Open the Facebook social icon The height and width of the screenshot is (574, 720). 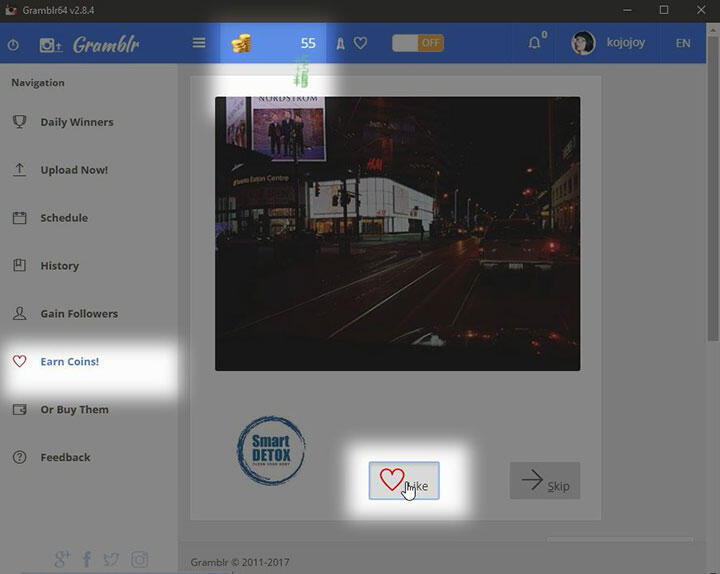86,559
